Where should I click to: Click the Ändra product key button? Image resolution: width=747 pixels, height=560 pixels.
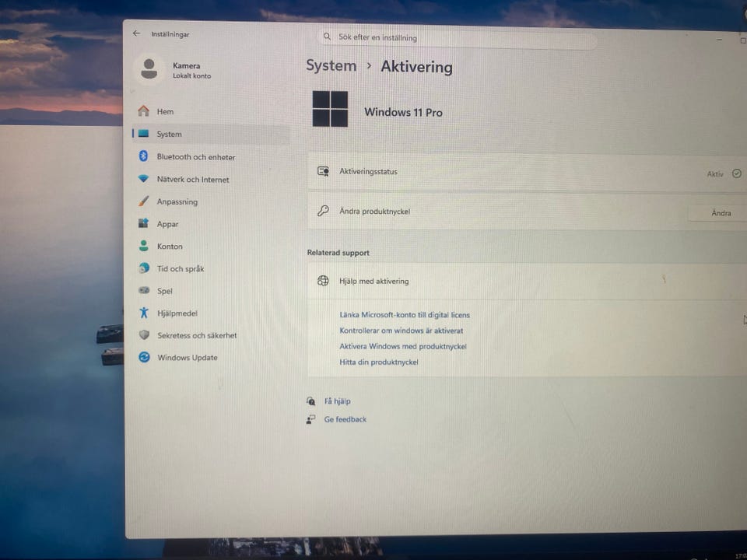tap(718, 213)
